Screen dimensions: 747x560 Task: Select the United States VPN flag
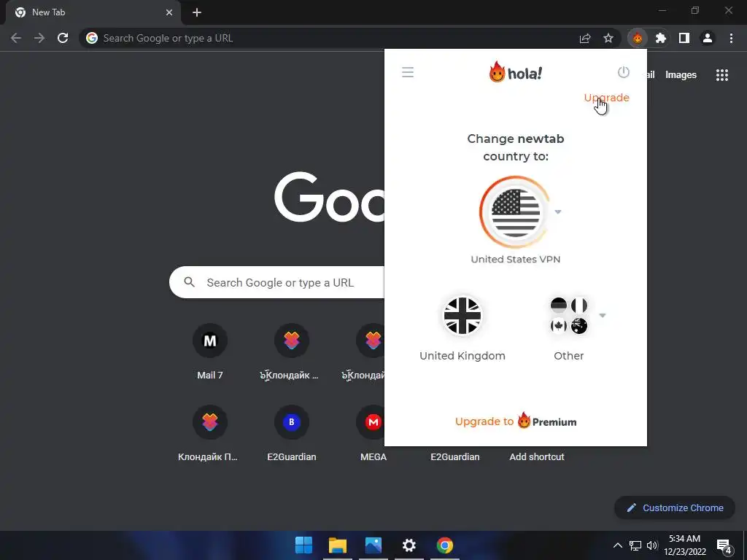(515, 212)
